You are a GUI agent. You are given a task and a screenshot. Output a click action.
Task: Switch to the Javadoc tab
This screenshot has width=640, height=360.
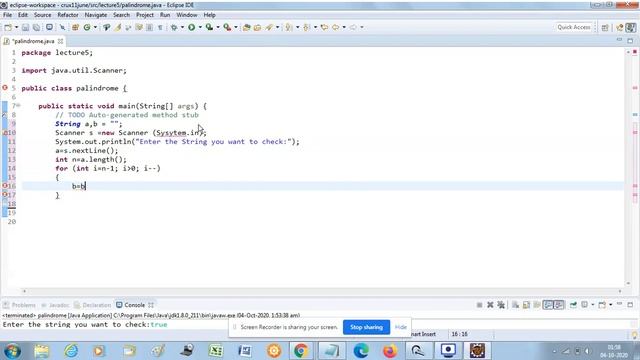(x=56, y=305)
